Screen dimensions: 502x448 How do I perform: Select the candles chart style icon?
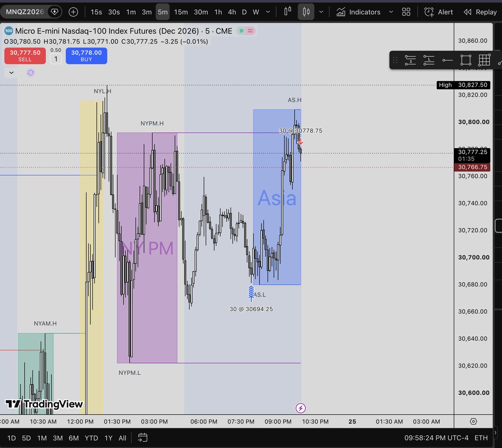(x=306, y=12)
